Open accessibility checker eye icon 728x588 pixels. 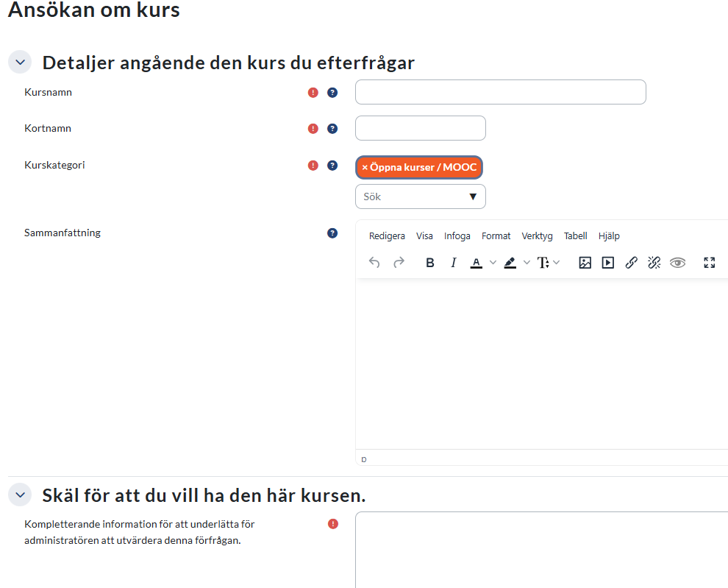[677, 263]
